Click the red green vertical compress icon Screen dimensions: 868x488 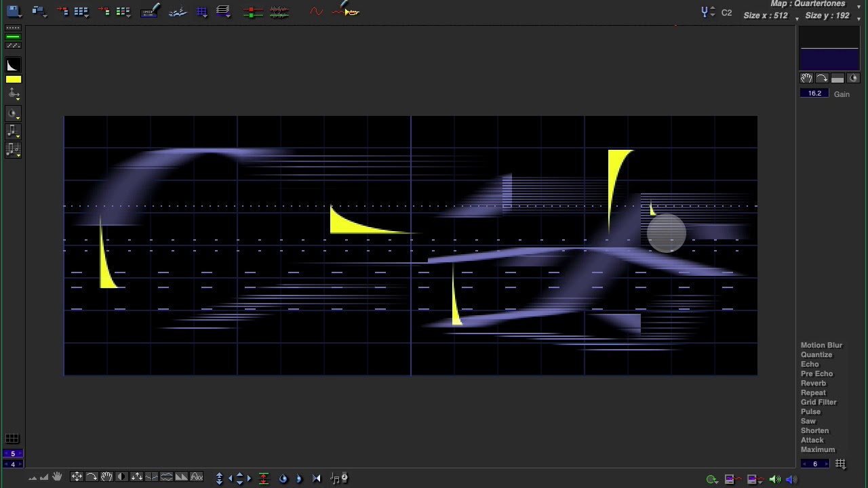[x=264, y=478]
